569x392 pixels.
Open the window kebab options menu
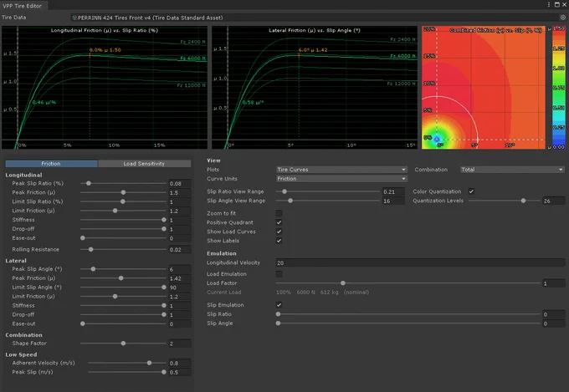tap(549, 5)
